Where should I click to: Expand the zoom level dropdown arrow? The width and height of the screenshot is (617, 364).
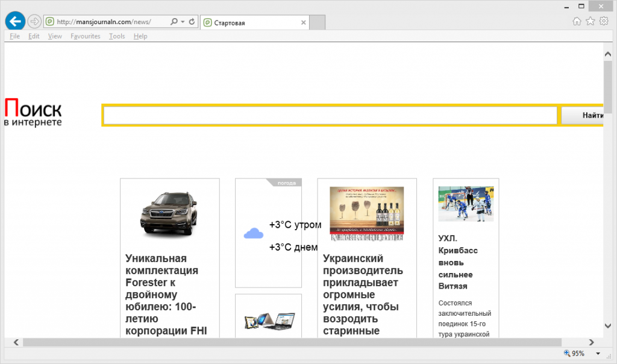pos(598,354)
